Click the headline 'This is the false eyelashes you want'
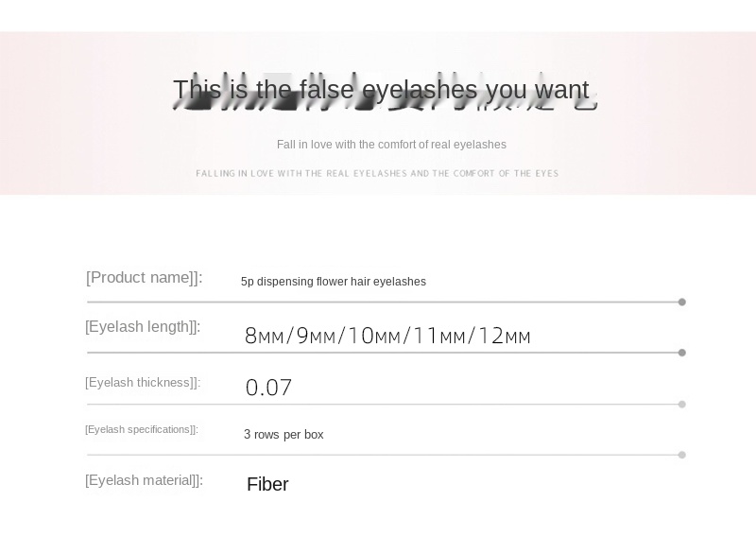 [x=382, y=90]
